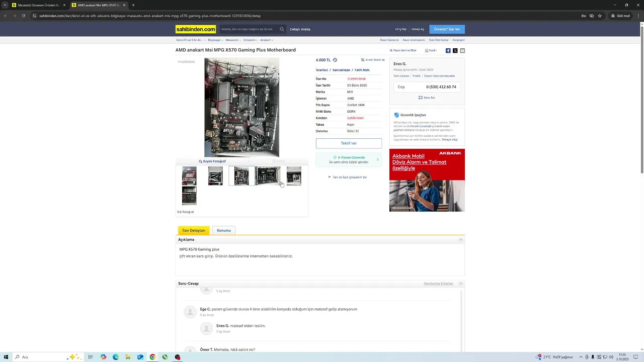Open the Chrome tab search dropdown
The image size is (644, 362).
click(5, 5)
